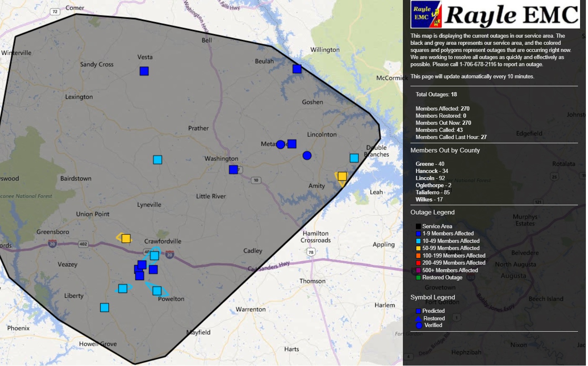
Task: Click the Union Point town label
Action: (x=93, y=214)
